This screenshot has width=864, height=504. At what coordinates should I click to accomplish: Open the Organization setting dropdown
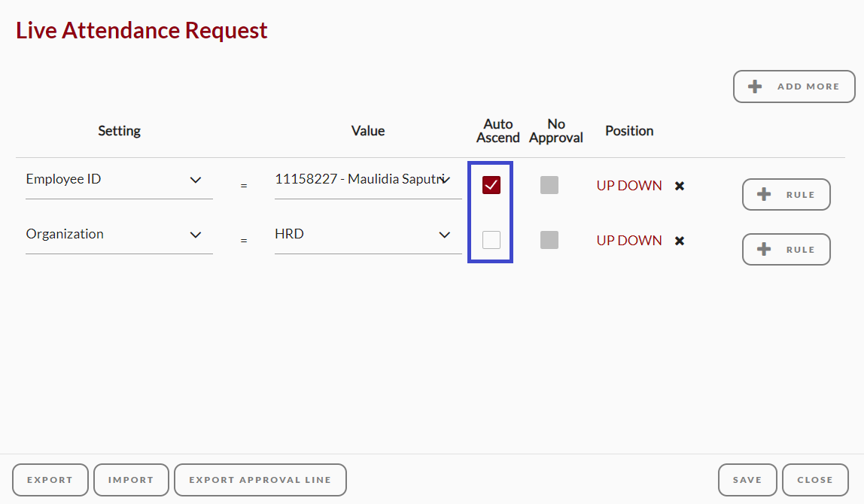(119, 235)
